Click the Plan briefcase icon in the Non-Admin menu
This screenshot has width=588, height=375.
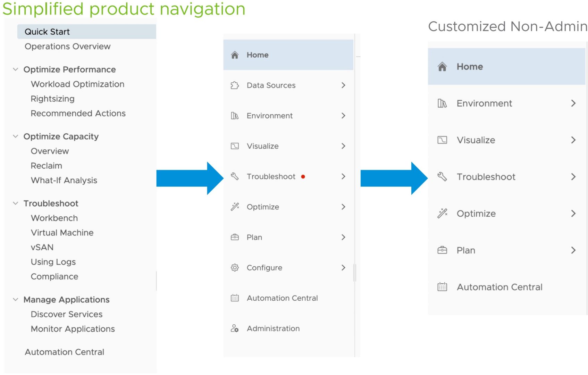pyautogui.click(x=442, y=250)
